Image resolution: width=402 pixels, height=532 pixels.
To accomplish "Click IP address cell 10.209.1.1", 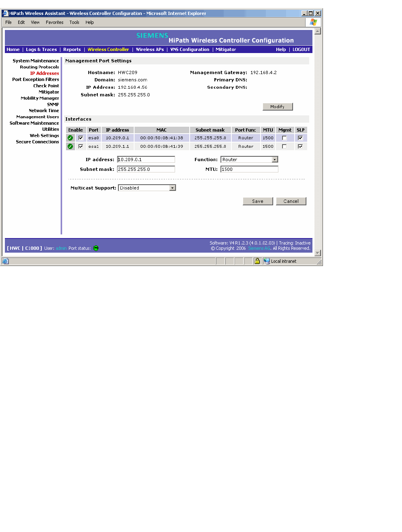I will pos(118,147).
